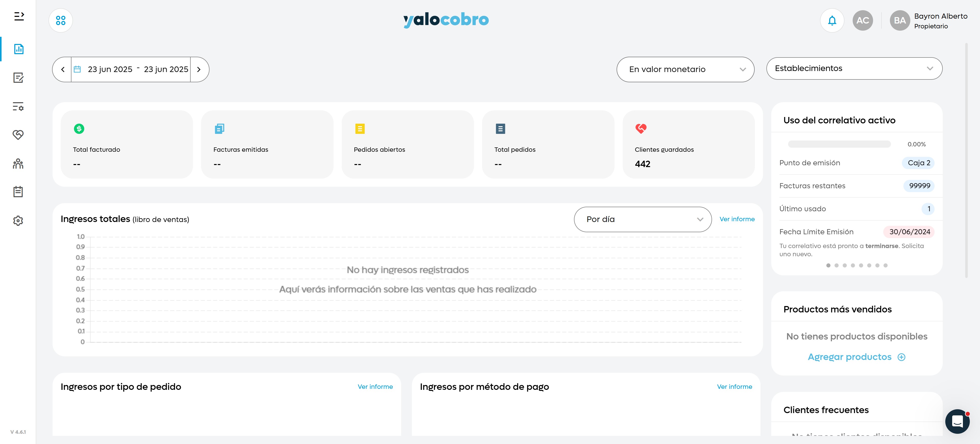Open the clipboard orders sidebar icon

(18, 192)
